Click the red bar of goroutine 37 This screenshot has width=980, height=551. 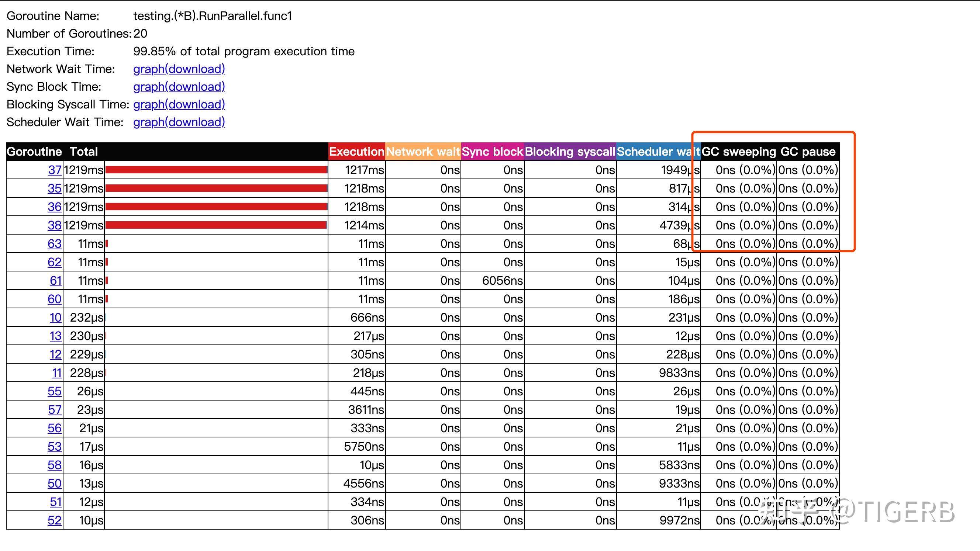point(216,170)
